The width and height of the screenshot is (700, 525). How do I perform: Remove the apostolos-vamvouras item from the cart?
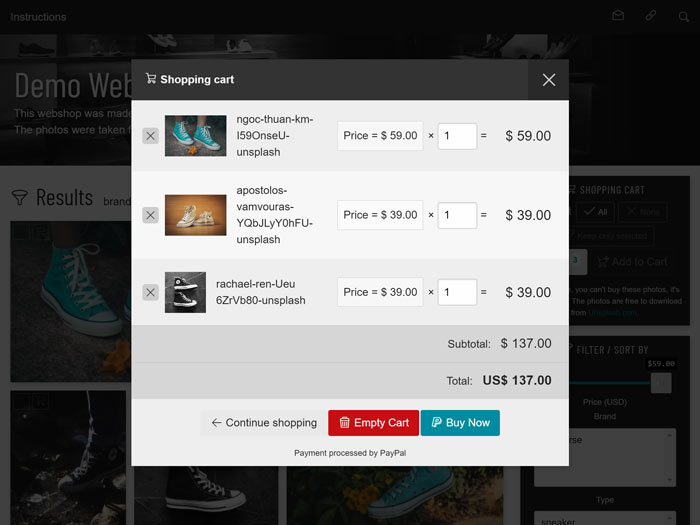(x=150, y=215)
